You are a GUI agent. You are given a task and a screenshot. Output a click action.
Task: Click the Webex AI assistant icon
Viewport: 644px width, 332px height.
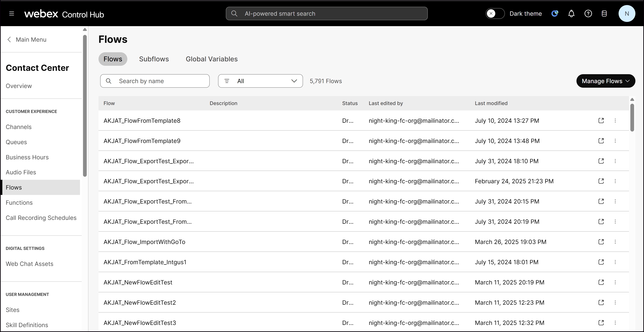pyautogui.click(x=555, y=13)
